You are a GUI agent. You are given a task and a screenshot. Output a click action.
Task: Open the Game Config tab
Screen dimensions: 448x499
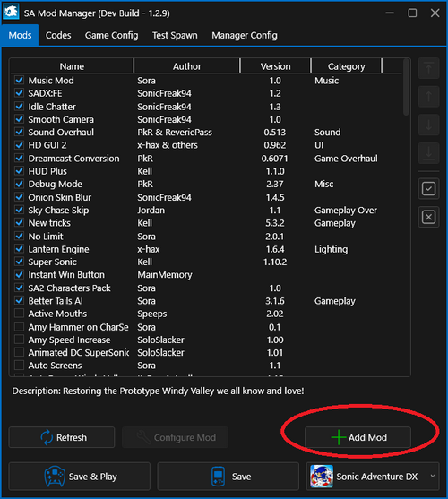point(111,35)
